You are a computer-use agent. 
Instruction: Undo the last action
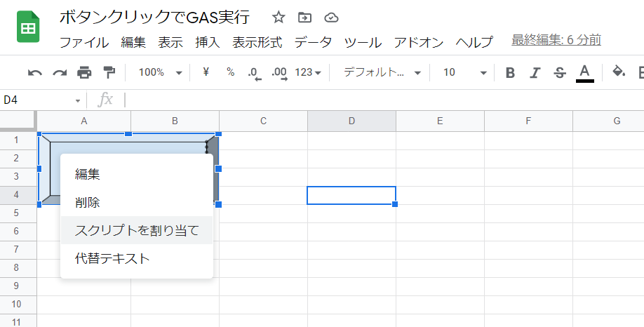coord(34,73)
